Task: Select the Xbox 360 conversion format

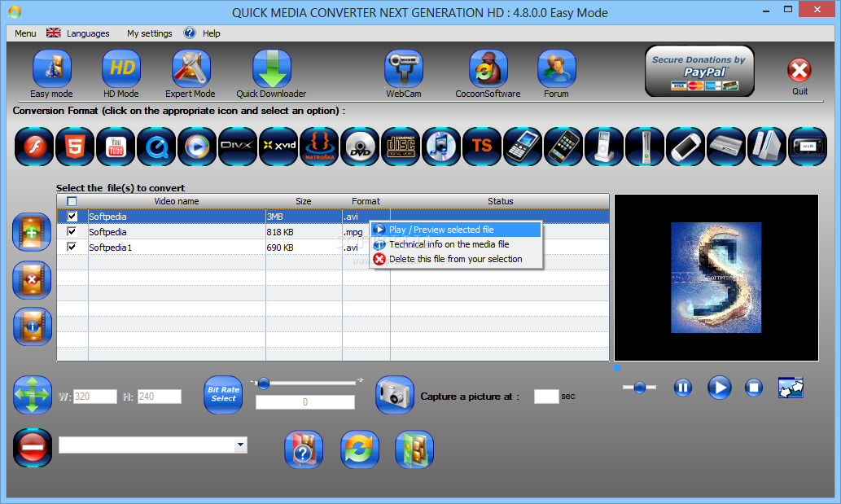Action: [645, 147]
